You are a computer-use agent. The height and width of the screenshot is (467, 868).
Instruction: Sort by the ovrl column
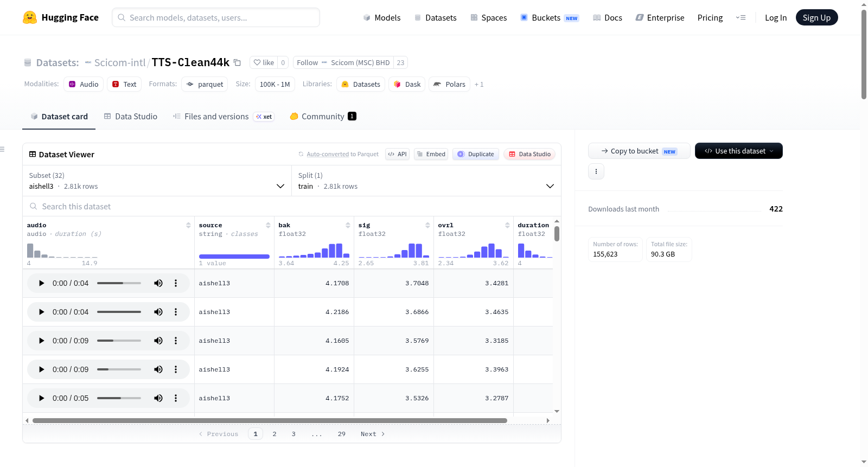(507, 225)
